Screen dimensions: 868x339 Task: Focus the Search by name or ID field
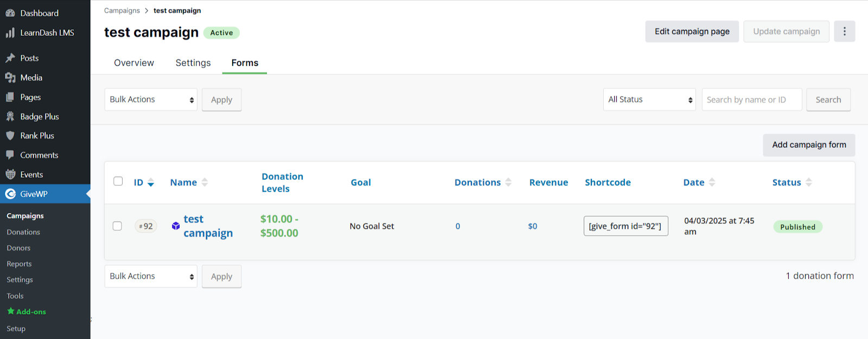(751, 100)
